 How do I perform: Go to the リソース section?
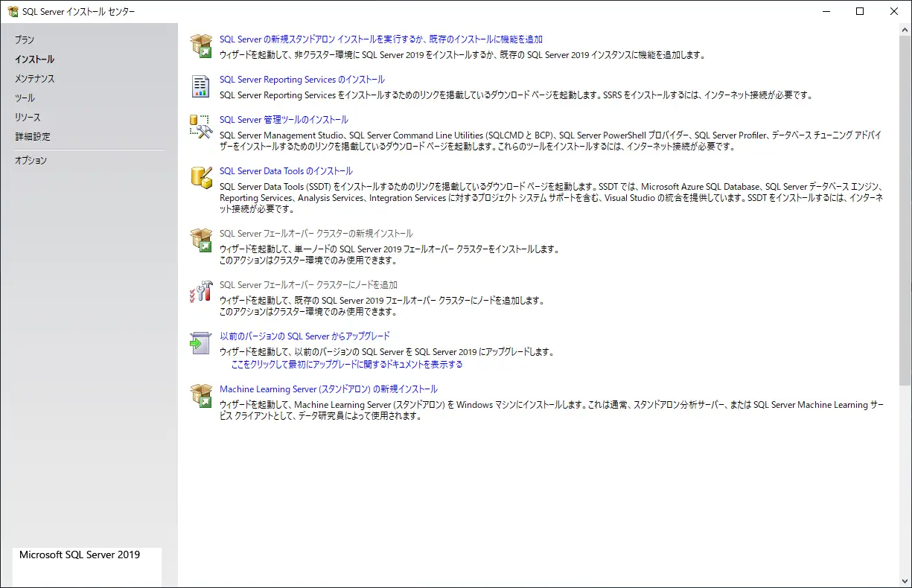[28, 117]
